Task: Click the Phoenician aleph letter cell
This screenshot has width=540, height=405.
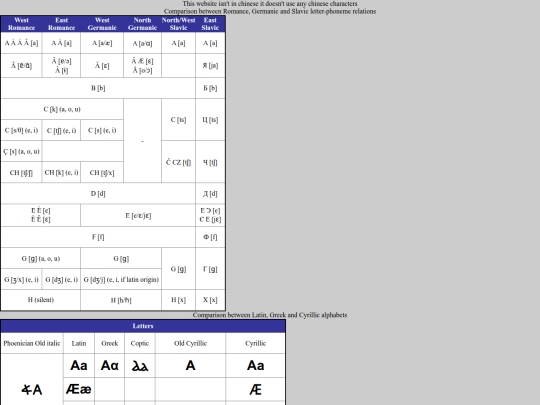Action: (x=32, y=380)
